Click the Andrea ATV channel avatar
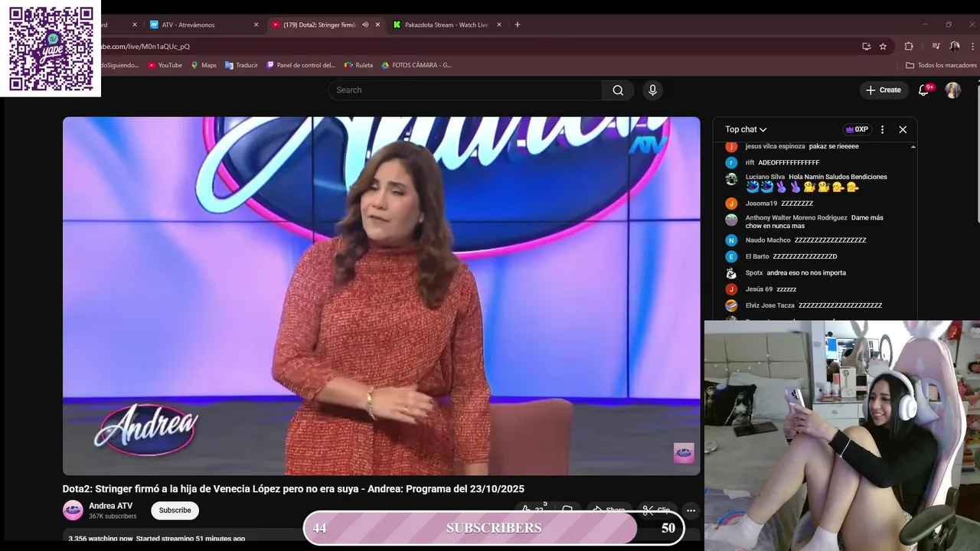Image resolution: width=980 pixels, height=551 pixels. point(73,510)
